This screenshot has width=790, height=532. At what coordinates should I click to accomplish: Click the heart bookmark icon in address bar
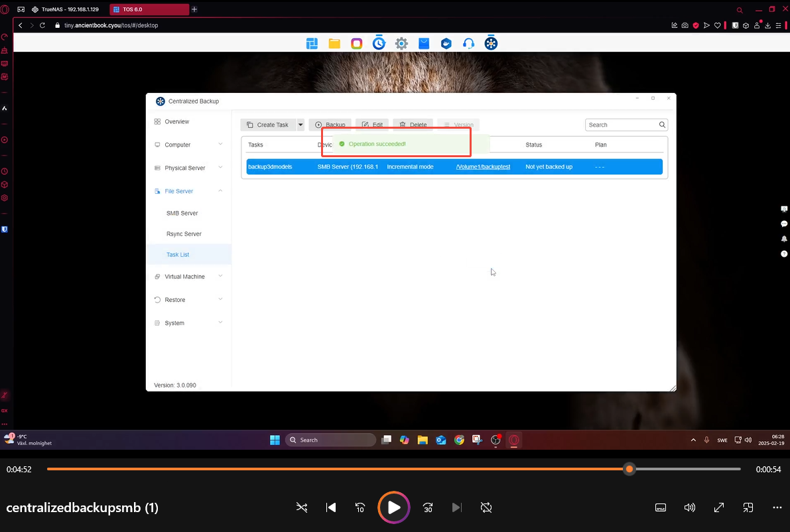[x=718, y=25]
